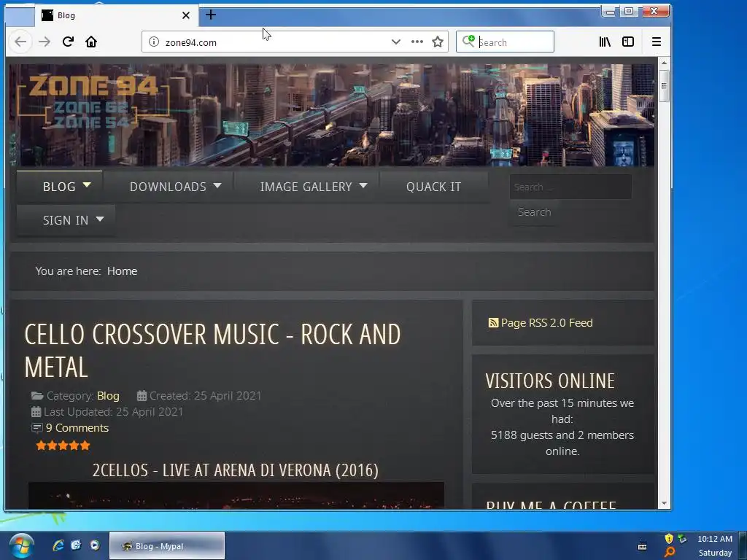
Task: Reload the current page
Action: click(x=68, y=42)
